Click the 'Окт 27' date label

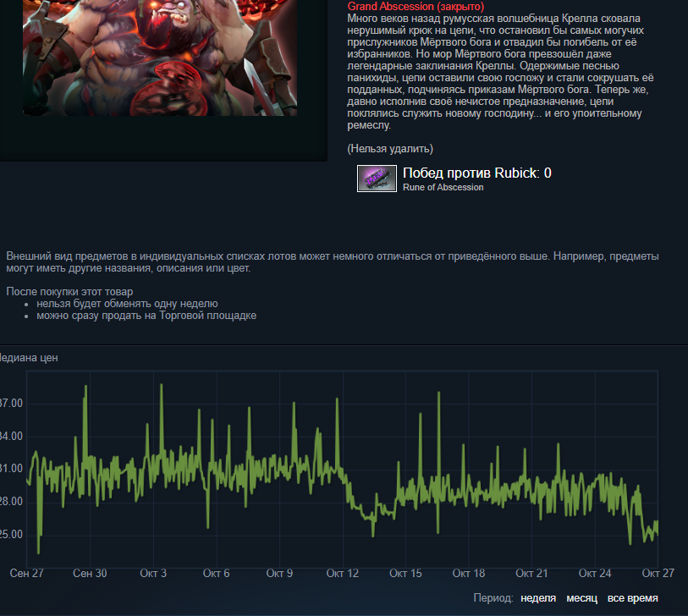pos(658,574)
